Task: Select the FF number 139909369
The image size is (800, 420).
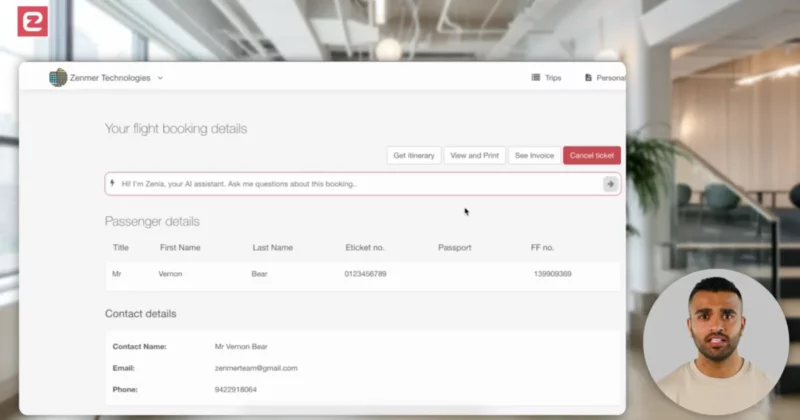Action: [552, 273]
